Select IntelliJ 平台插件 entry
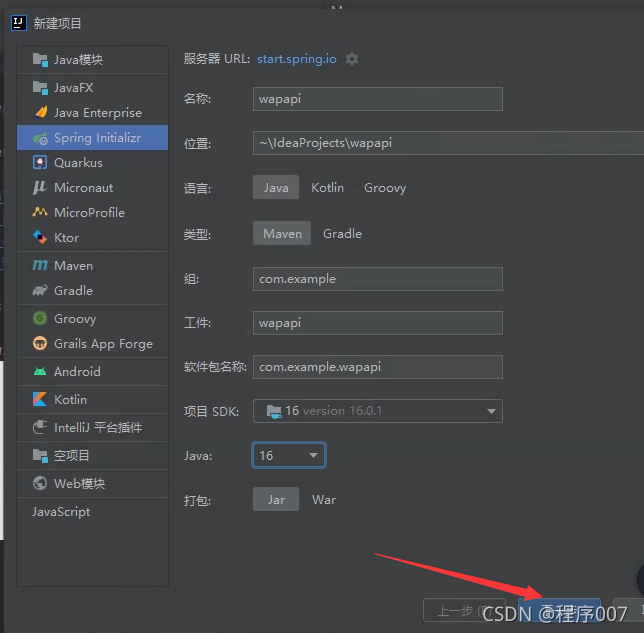This screenshot has height=633, width=644. coord(92,428)
